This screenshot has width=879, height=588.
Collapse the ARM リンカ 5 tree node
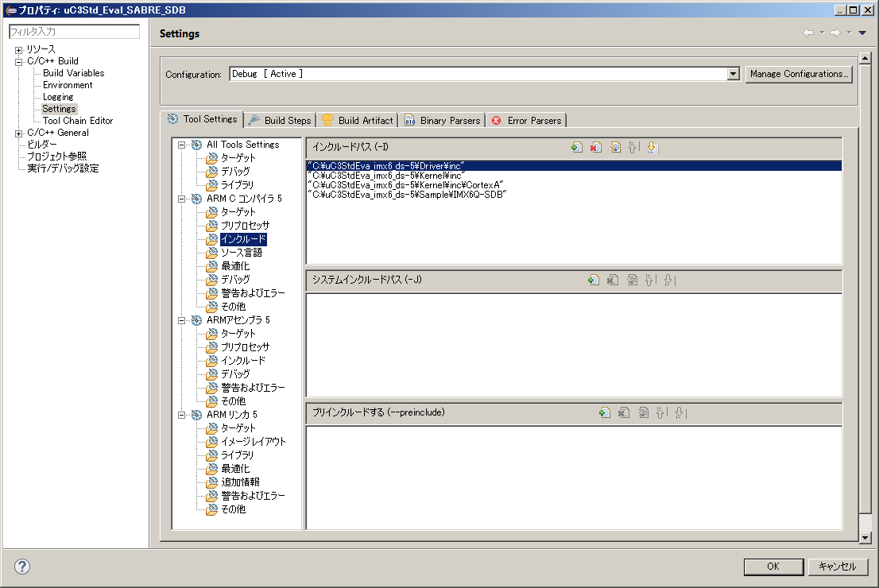click(182, 415)
